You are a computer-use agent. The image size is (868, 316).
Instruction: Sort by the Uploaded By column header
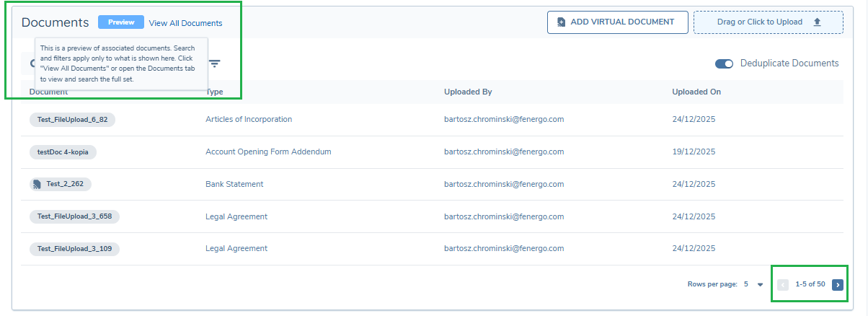coord(468,92)
